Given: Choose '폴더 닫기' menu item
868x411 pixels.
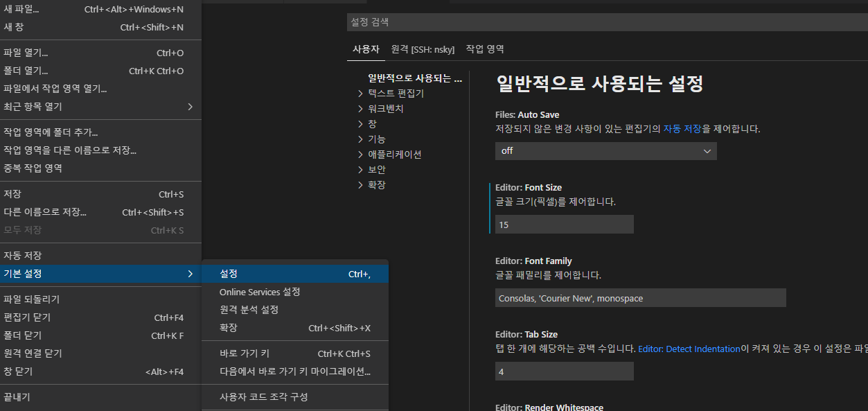Looking at the screenshot, I should pos(100,335).
